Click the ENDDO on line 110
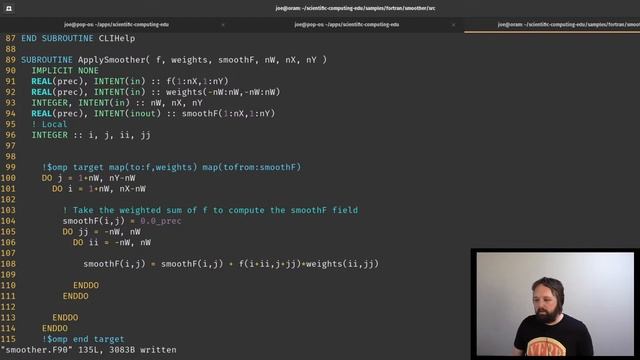The height and width of the screenshot is (360, 640). pos(86,285)
